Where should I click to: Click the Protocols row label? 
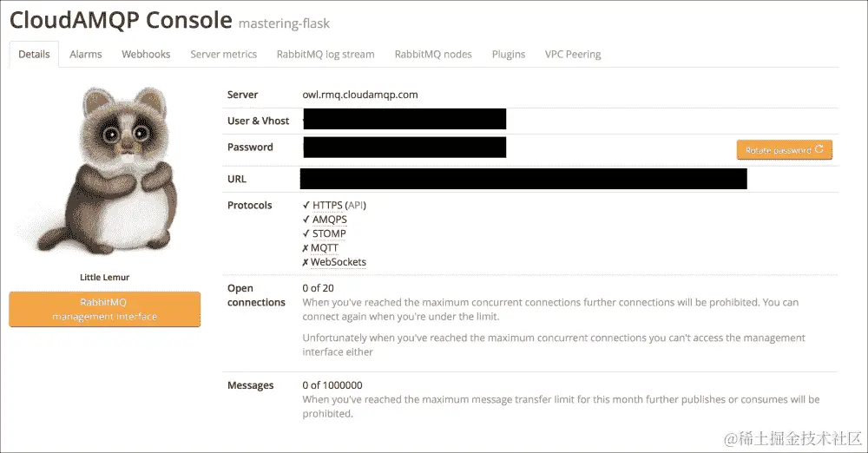(250, 205)
